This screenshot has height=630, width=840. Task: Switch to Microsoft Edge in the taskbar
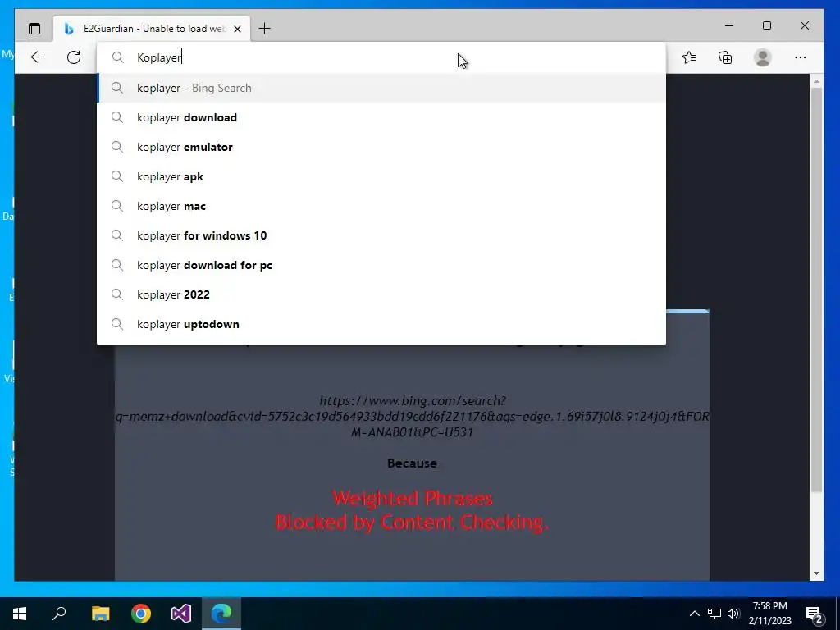point(221,614)
